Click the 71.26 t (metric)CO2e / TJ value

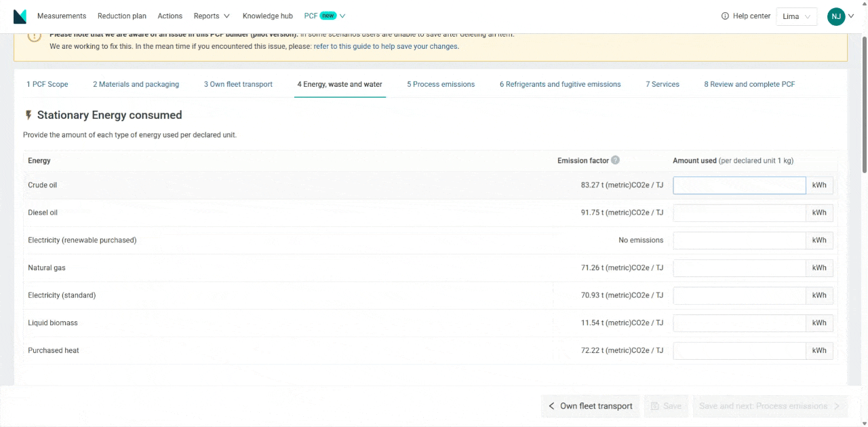pyautogui.click(x=622, y=268)
